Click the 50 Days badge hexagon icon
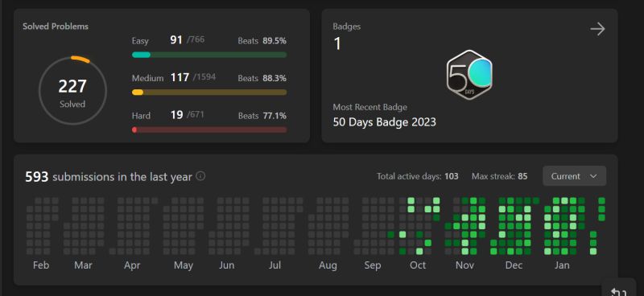 [469, 74]
